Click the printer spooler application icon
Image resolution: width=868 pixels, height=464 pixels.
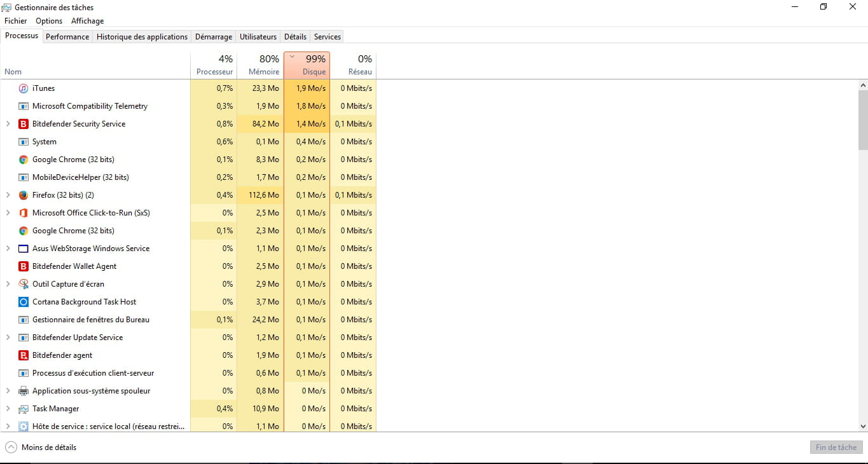[24, 391]
